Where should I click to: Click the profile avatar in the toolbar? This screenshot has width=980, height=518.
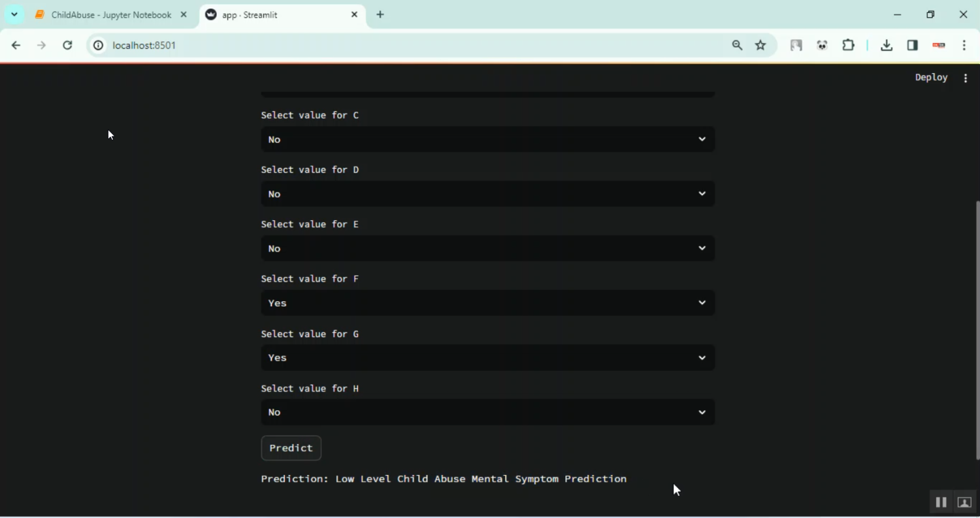939,45
